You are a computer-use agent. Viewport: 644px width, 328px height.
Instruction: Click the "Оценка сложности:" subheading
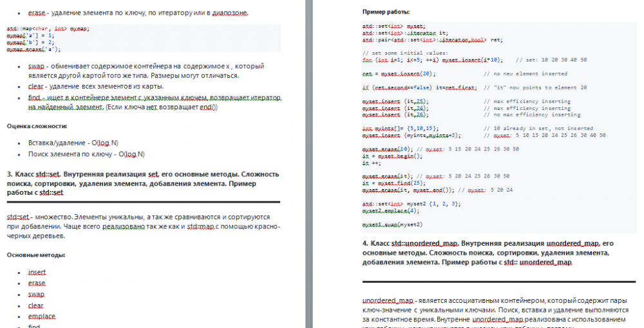click(37, 126)
